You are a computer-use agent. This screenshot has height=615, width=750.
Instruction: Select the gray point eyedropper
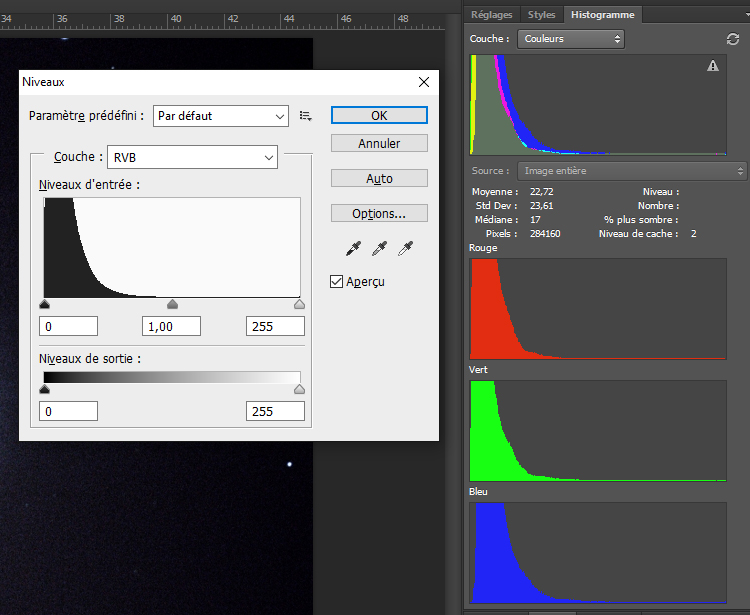tap(379, 248)
